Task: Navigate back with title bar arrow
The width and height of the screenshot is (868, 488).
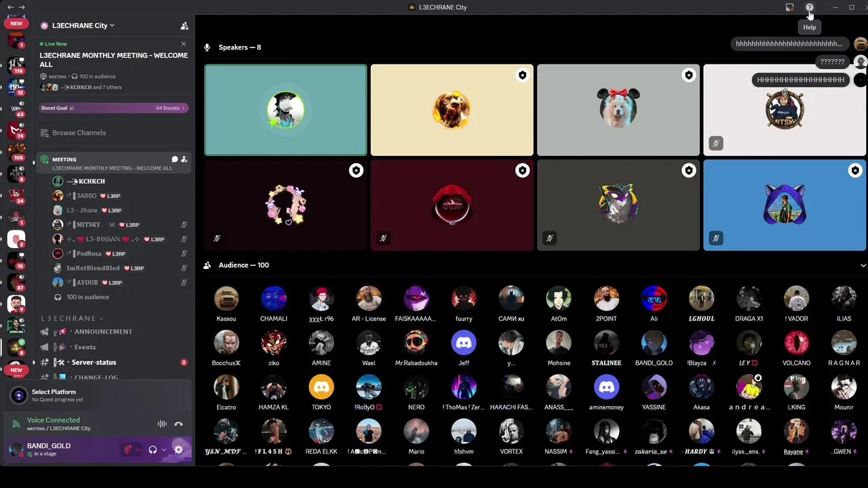Action: (x=10, y=7)
